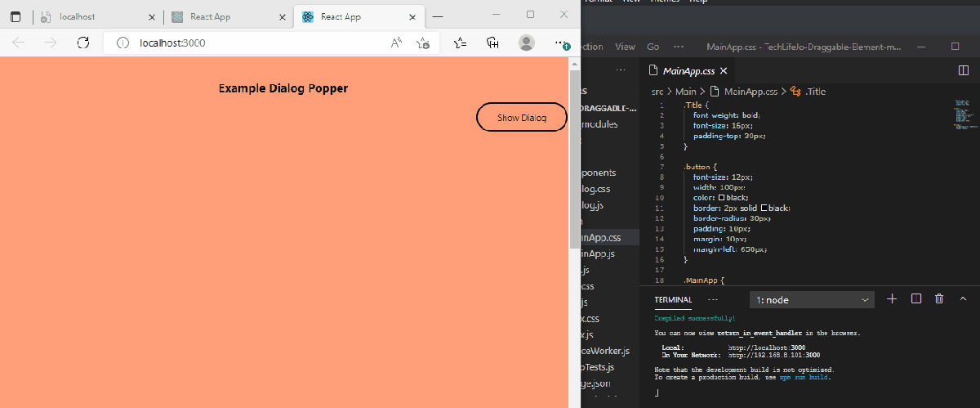Screen dimensions: 980x408
Task: Click the Example Dialog Popper heading
Action: (x=283, y=88)
